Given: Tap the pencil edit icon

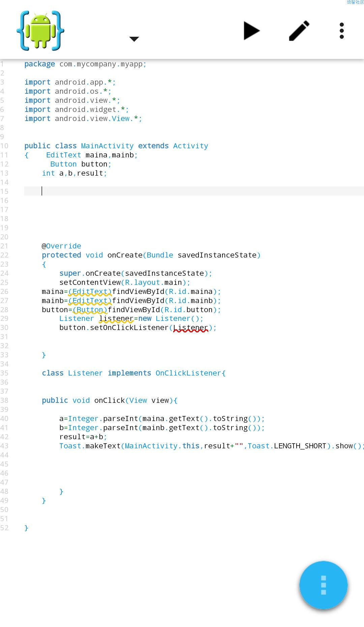Looking at the screenshot, I should 299,31.
